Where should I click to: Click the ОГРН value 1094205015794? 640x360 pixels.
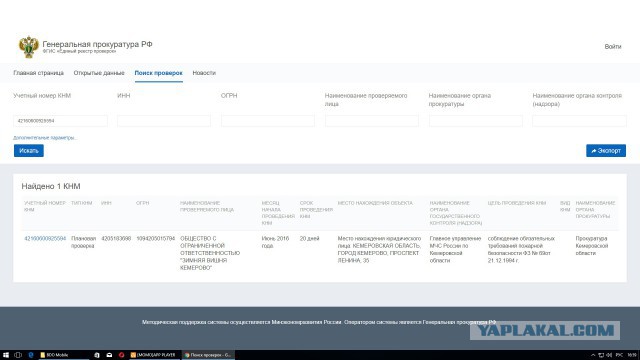[x=156, y=238]
